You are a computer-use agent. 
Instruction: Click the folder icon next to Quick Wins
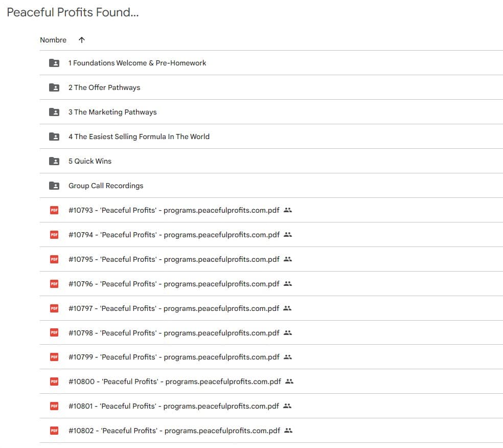coord(54,161)
